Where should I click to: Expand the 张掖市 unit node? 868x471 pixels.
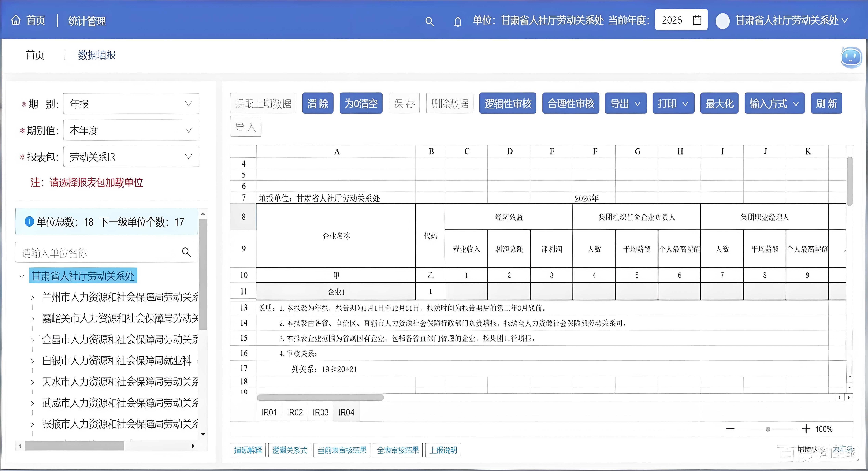tap(32, 424)
